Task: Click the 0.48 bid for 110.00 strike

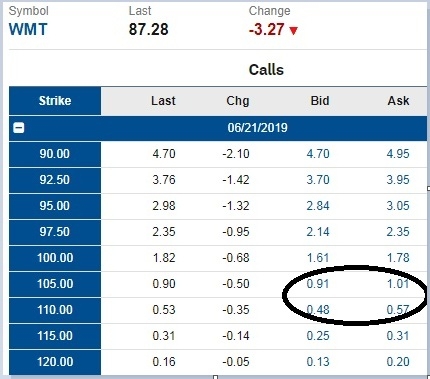Action: [318, 310]
